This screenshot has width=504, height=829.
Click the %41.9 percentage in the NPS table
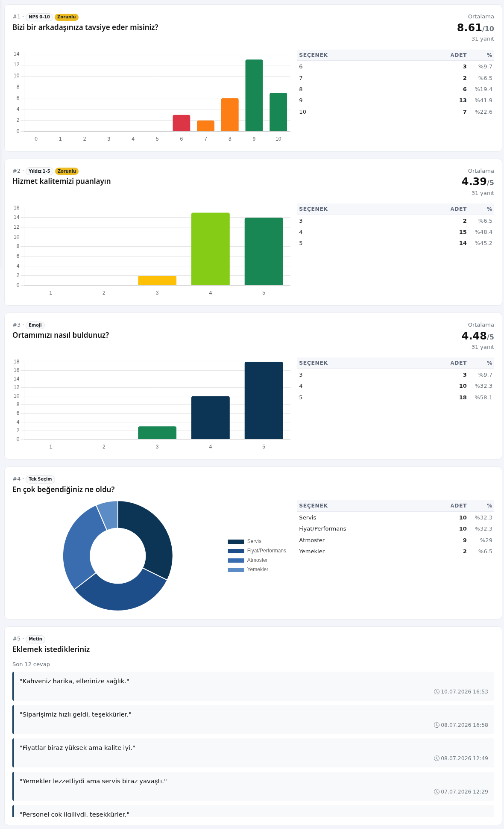483,100
